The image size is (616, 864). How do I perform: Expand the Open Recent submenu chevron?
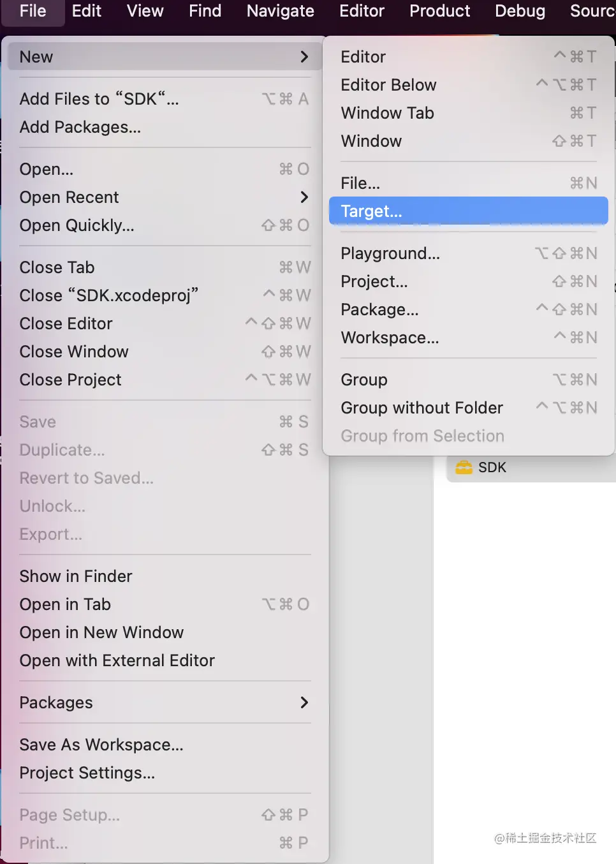(304, 197)
